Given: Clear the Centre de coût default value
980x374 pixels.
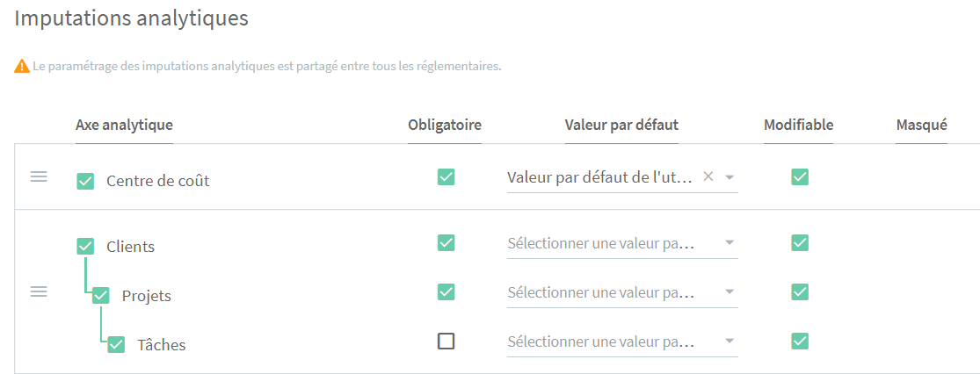Looking at the screenshot, I should point(708,176).
